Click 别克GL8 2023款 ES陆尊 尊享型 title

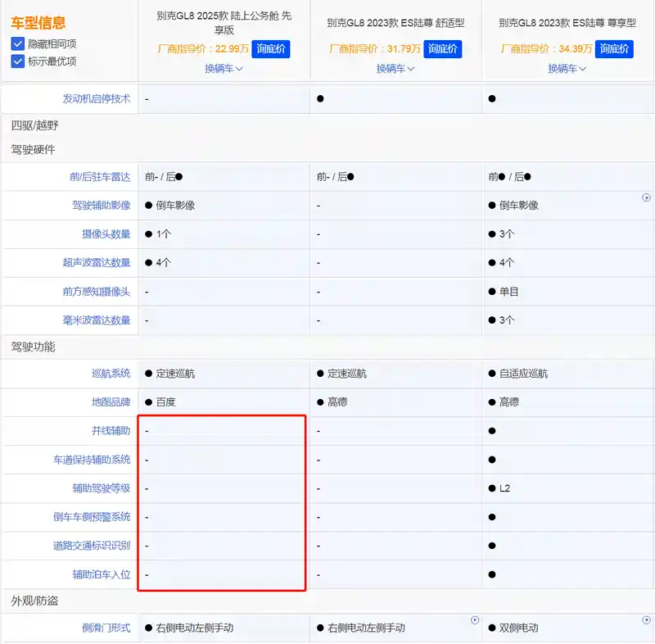(x=567, y=23)
